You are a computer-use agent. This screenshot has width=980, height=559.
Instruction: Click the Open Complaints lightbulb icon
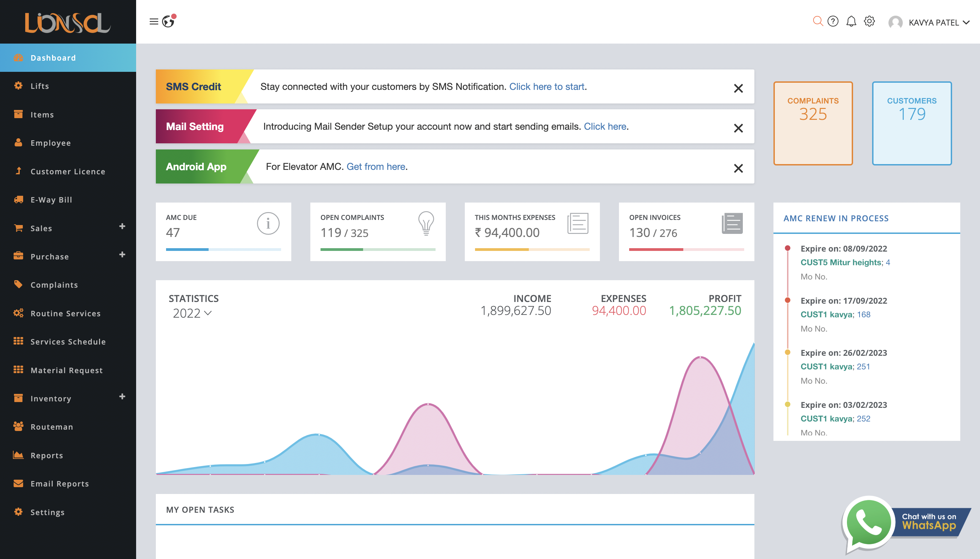click(426, 223)
